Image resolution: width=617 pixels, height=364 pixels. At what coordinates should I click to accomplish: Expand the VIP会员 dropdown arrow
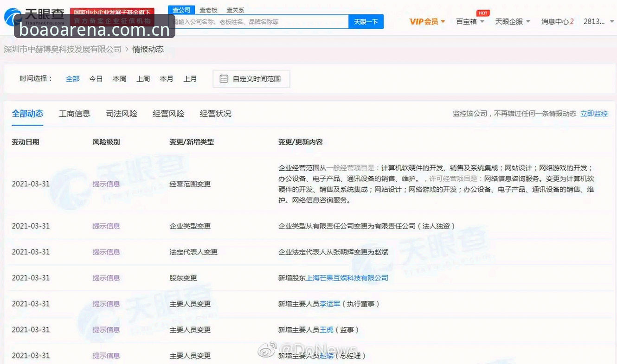point(443,21)
